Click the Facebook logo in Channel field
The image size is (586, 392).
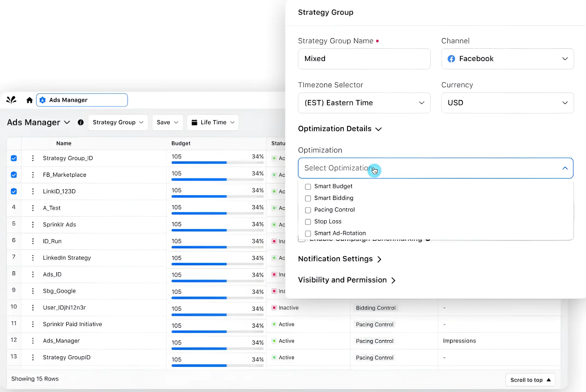click(451, 59)
